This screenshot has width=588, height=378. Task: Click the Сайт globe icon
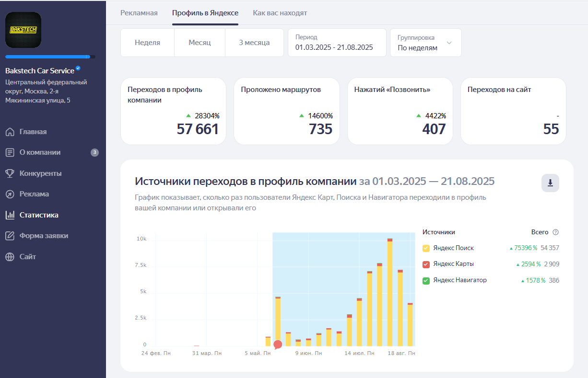[10, 257]
